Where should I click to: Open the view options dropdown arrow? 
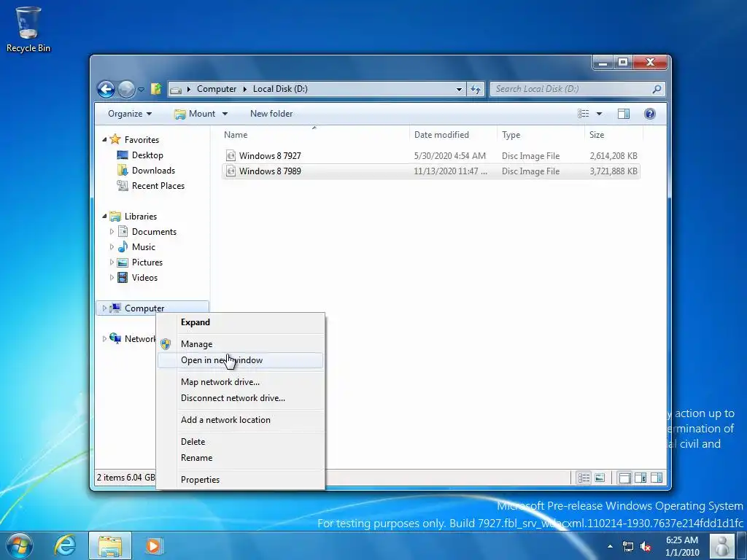(600, 114)
